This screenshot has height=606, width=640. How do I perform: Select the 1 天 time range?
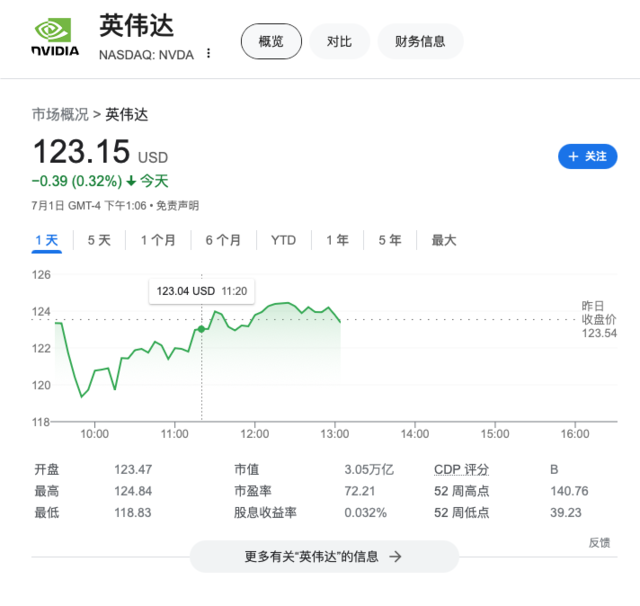click(47, 240)
